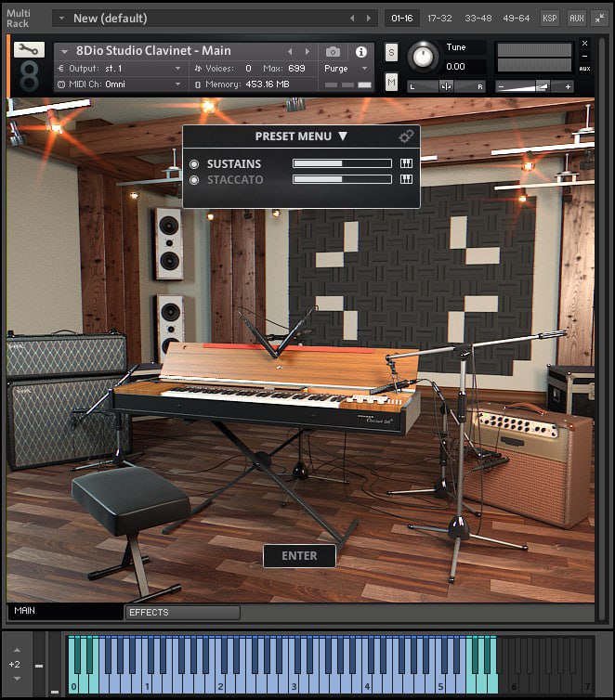Open the EFFECTS tab
This screenshot has height=700, width=615.
coord(182,613)
